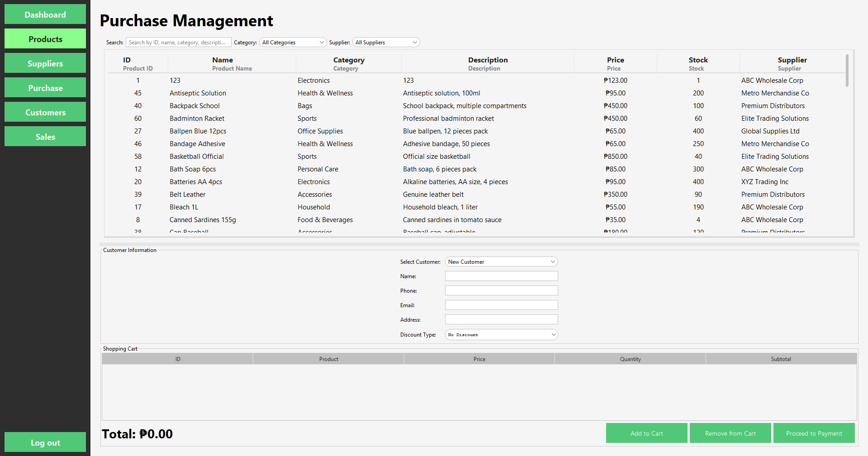This screenshot has height=456, width=868.
Task: Select the Antiseptic Solution product row
Action: point(317,93)
